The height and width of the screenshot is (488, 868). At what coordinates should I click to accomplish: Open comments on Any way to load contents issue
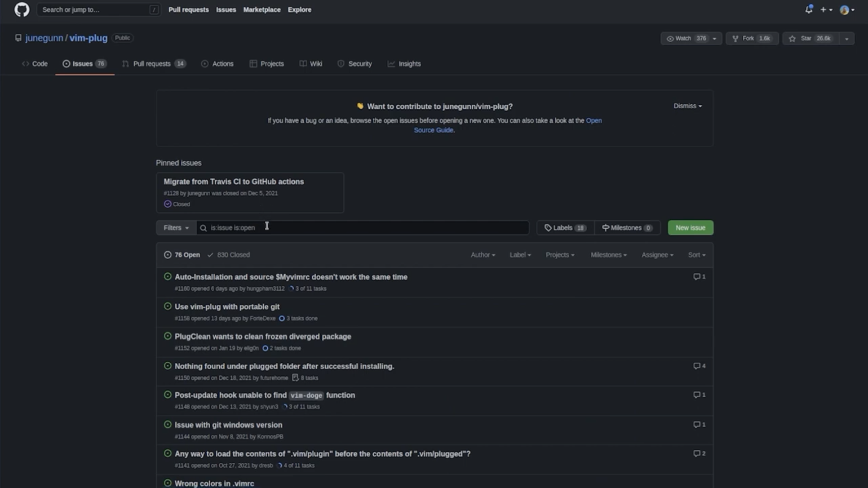point(699,453)
